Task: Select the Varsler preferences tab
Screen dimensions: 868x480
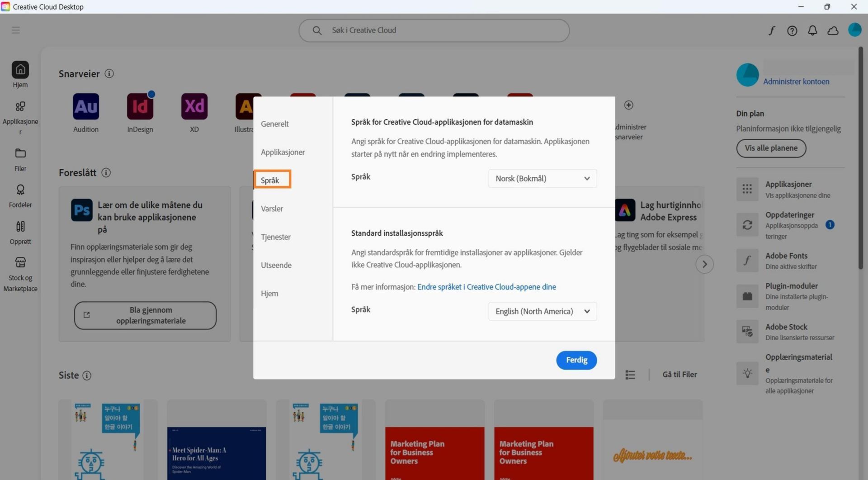Action: tap(272, 209)
